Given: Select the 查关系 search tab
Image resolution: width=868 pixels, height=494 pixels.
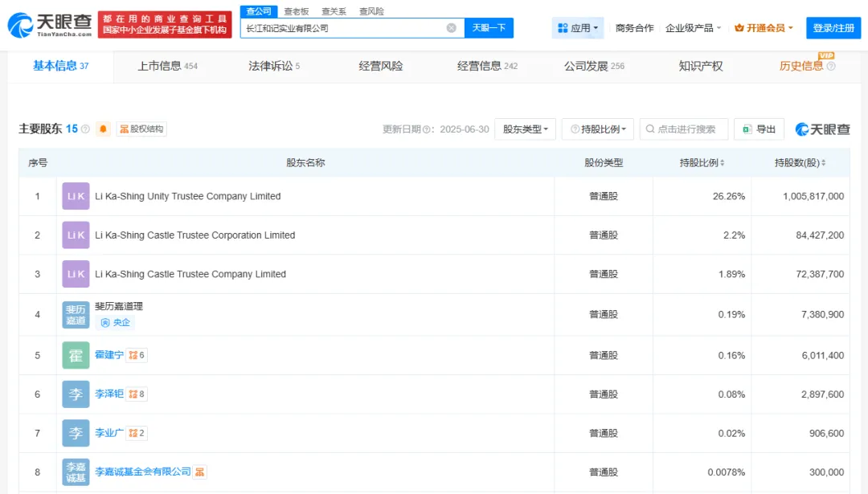Looking at the screenshot, I should click(x=334, y=11).
